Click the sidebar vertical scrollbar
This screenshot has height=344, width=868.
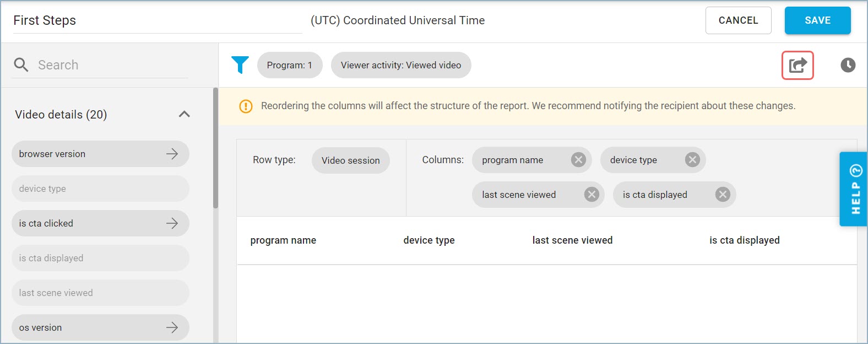[215, 148]
